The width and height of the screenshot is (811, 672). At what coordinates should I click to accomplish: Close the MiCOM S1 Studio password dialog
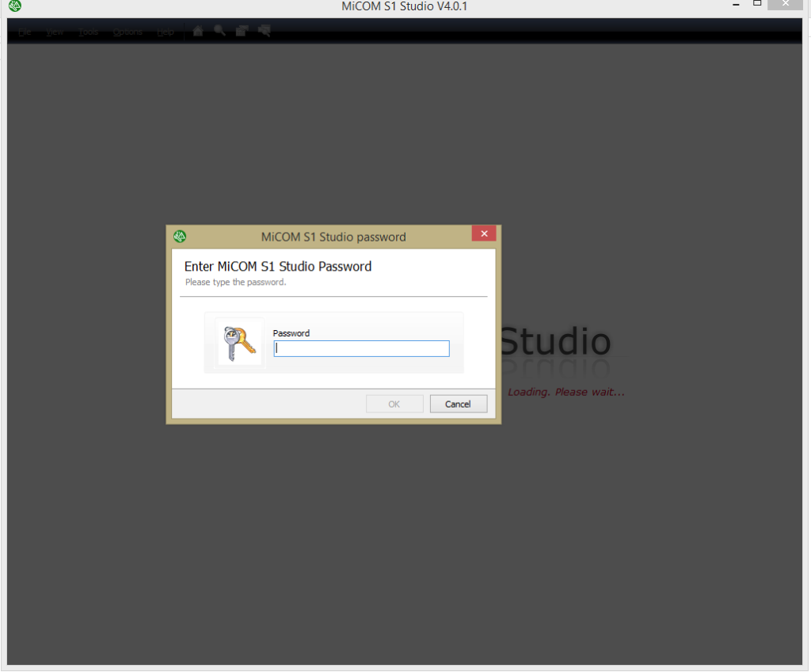pyautogui.click(x=484, y=233)
